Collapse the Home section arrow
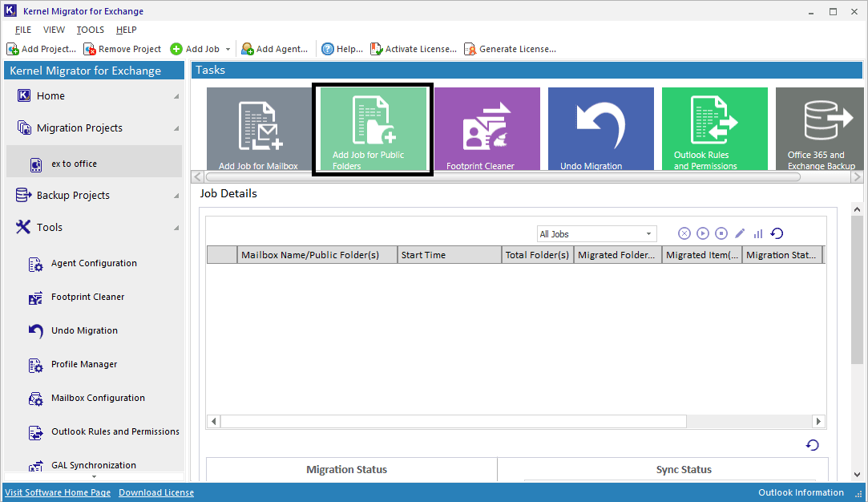This screenshot has width=868, height=502. [176, 96]
